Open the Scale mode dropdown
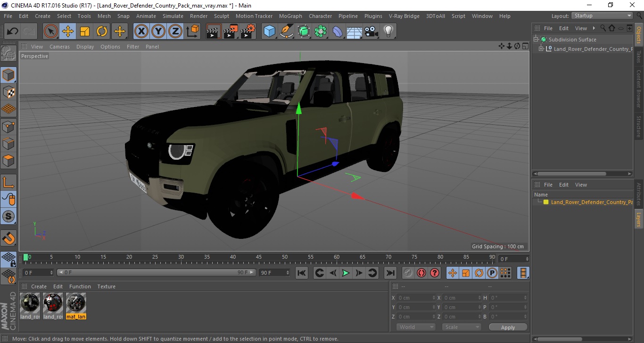The image size is (644, 343). point(462,327)
